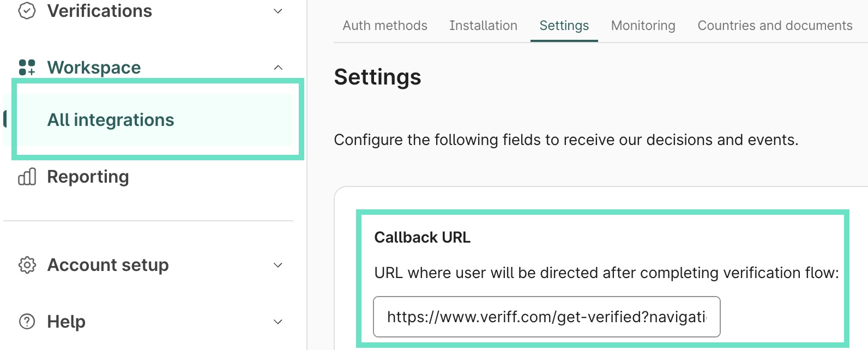This screenshot has width=868, height=350.
Task: Open the Account setup menu label
Action: coord(108,265)
